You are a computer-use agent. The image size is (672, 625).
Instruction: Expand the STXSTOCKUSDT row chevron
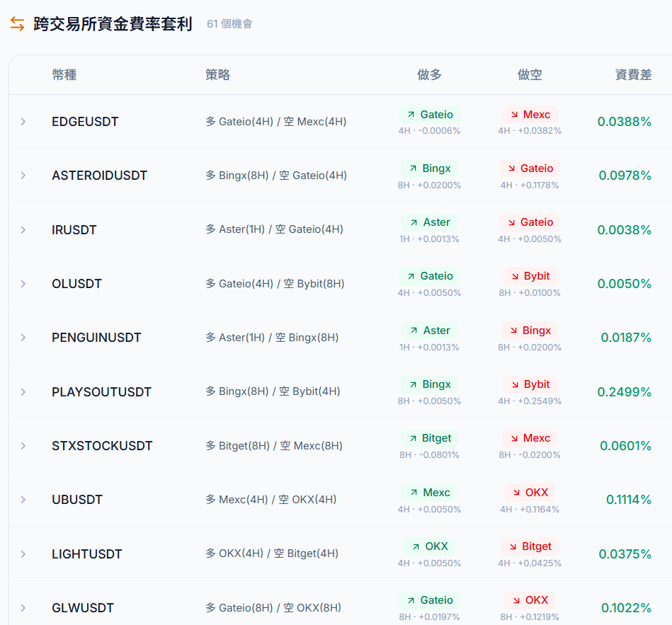point(23,446)
